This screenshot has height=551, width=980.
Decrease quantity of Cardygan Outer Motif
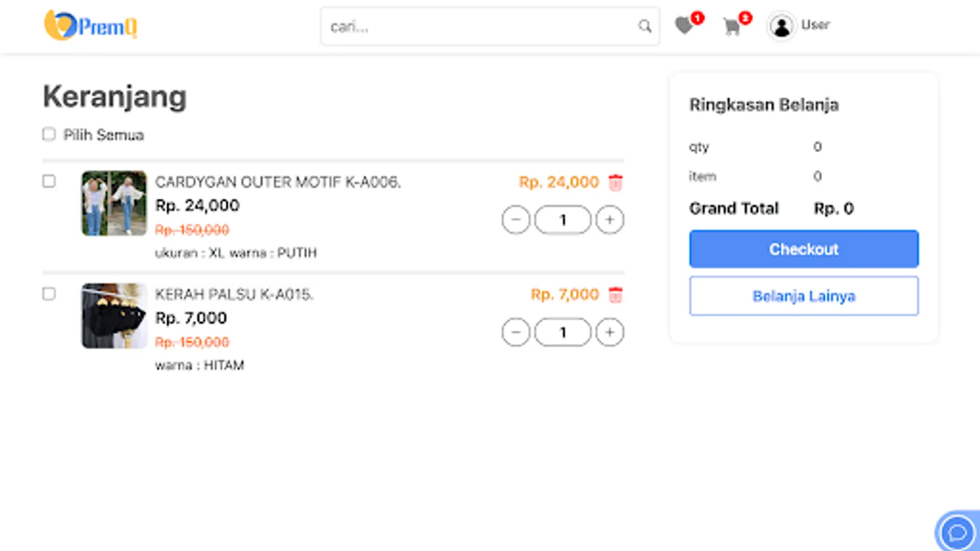click(x=516, y=220)
